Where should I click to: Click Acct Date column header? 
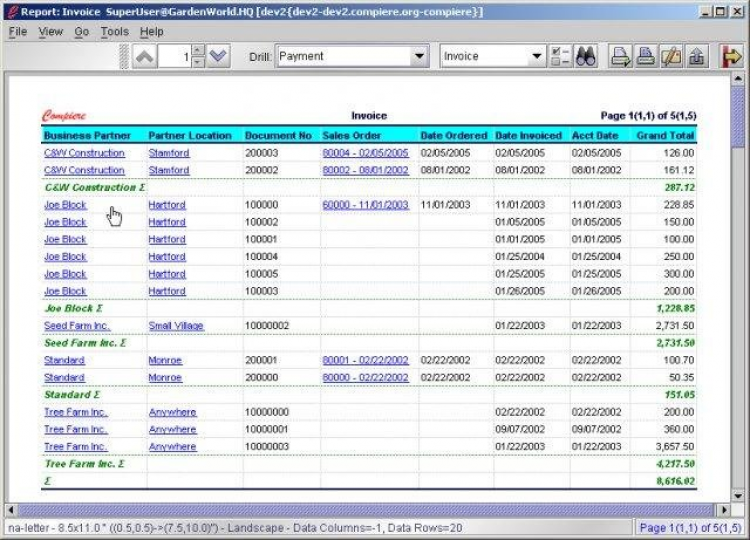tap(595, 135)
